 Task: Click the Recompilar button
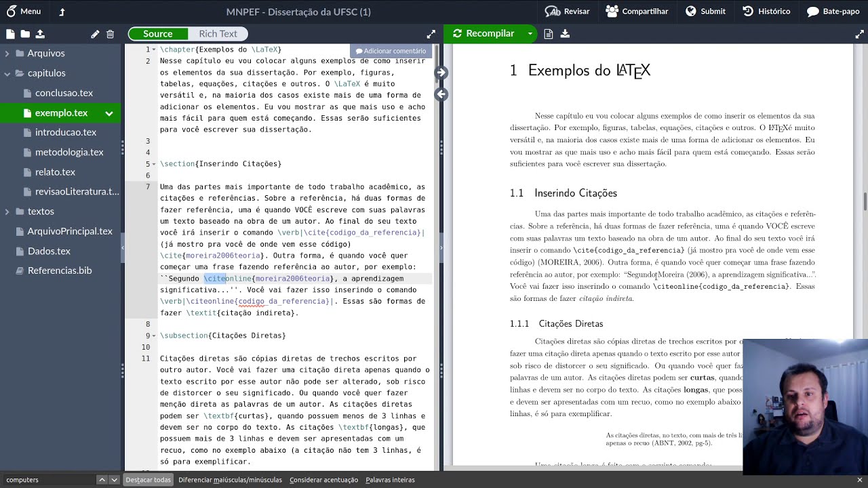click(x=484, y=33)
